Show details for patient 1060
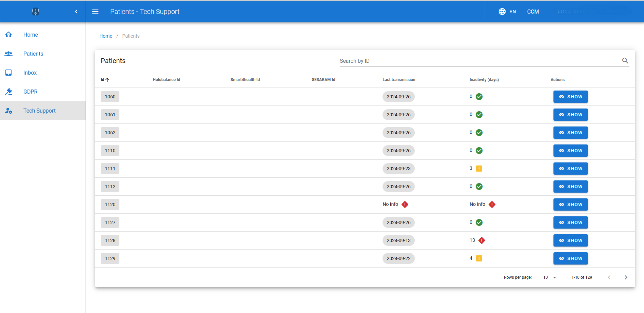 pos(570,97)
